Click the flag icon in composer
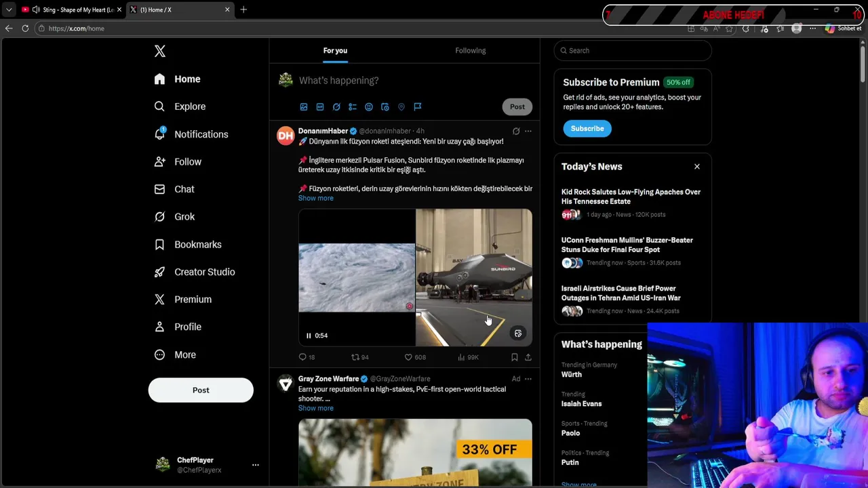Viewport: 868px width, 488px height. click(418, 107)
